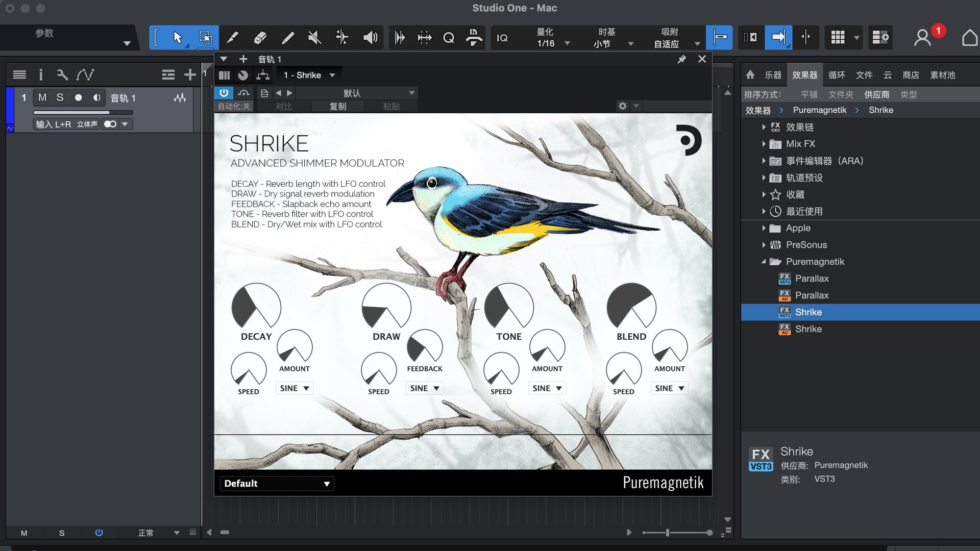
Task: Toggle input monitor on track 音轨 1
Action: (x=96, y=97)
